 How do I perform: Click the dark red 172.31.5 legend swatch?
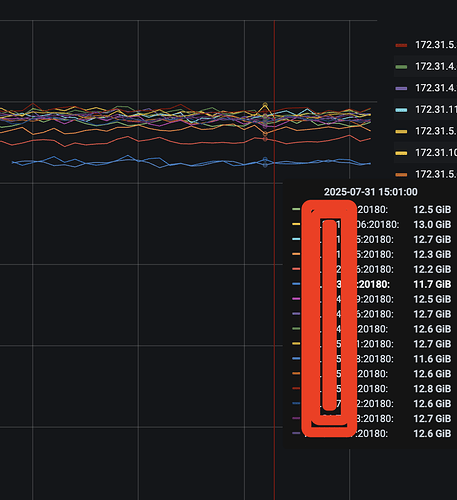tap(401, 45)
